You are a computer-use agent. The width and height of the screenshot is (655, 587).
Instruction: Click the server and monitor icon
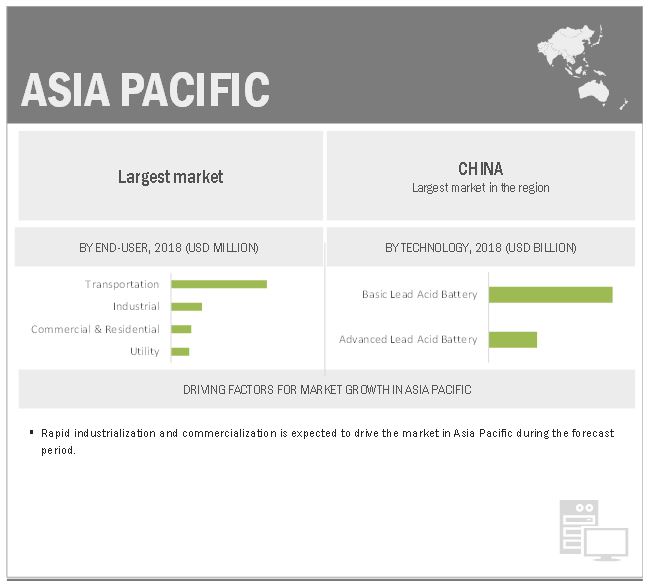(x=592, y=530)
